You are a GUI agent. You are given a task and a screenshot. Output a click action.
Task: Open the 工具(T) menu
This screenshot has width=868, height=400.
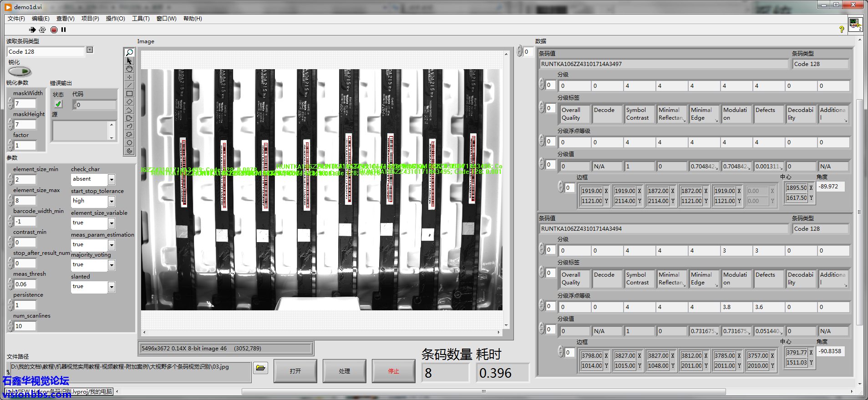pos(141,19)
